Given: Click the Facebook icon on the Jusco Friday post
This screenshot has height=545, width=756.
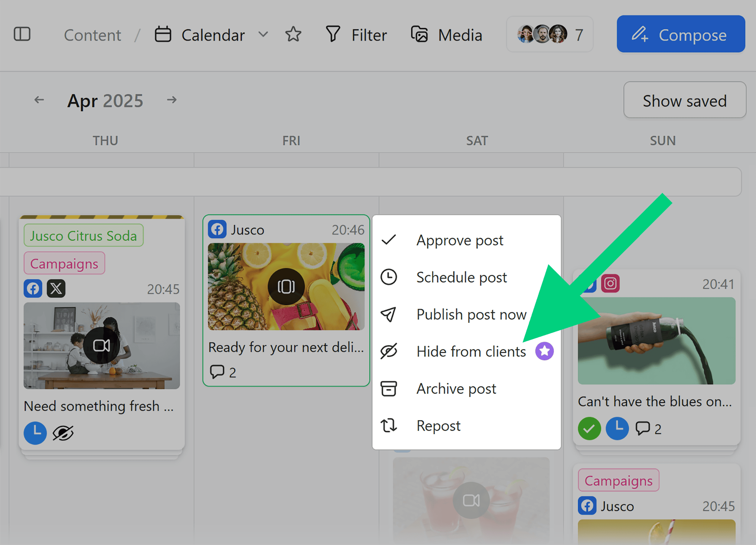Looking at the screenshot, I should click(217, 229).
